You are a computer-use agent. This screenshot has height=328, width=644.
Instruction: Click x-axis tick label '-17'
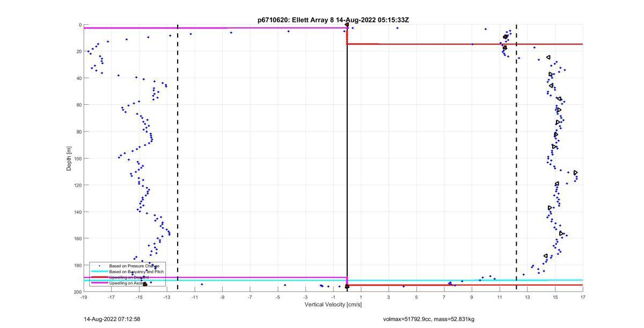[x=111, y=297]
